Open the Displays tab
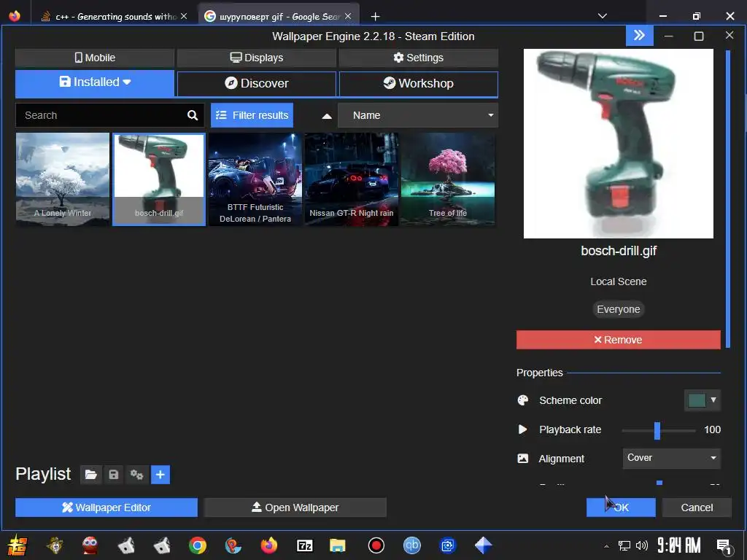This screenshot has height=560, width=747. (256, 58)
